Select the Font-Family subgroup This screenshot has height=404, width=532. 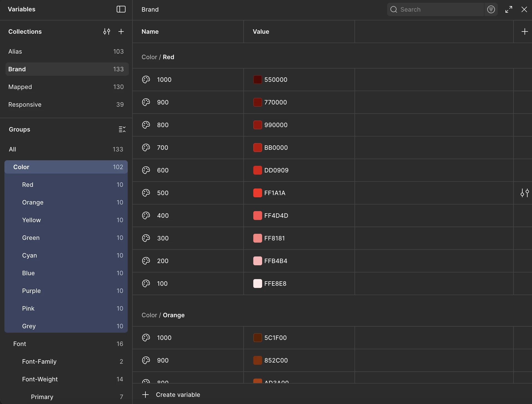point(66,361)
